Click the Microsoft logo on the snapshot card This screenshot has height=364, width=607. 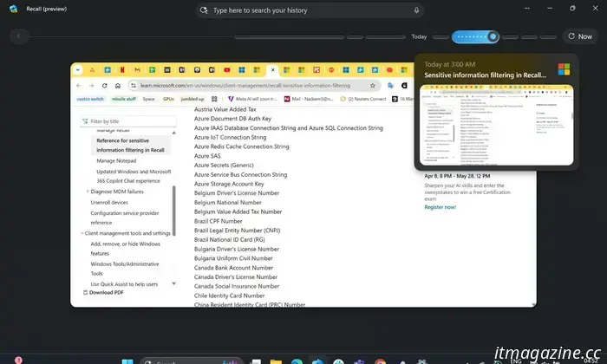click(x=564, y=69)
